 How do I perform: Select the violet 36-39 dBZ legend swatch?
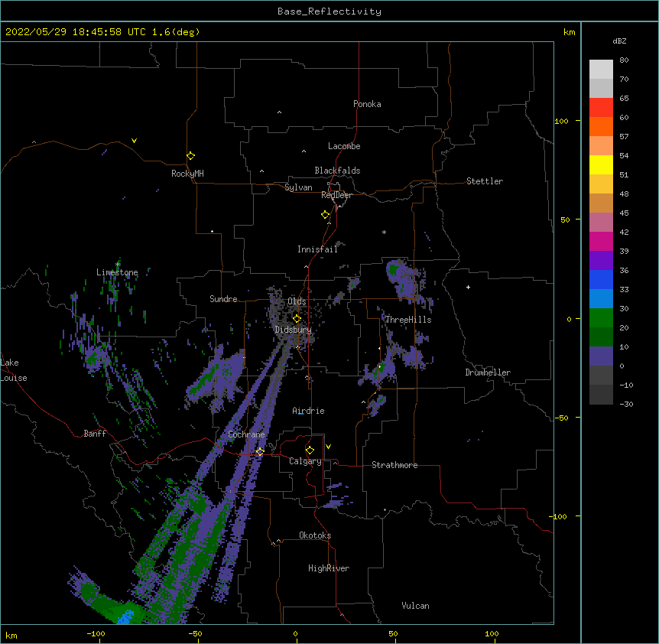[601, 261]
